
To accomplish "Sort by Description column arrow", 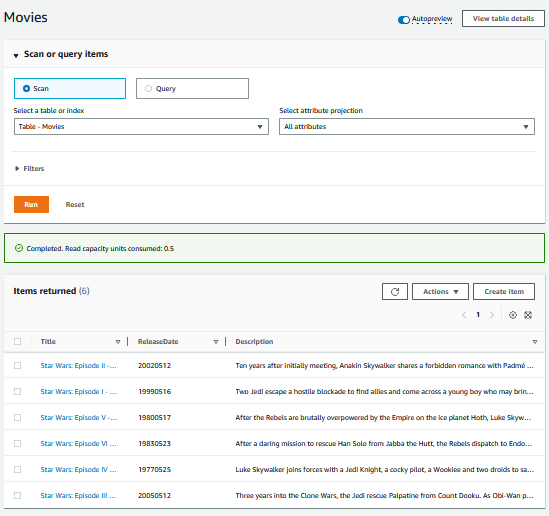I will (x=535, y=342).
